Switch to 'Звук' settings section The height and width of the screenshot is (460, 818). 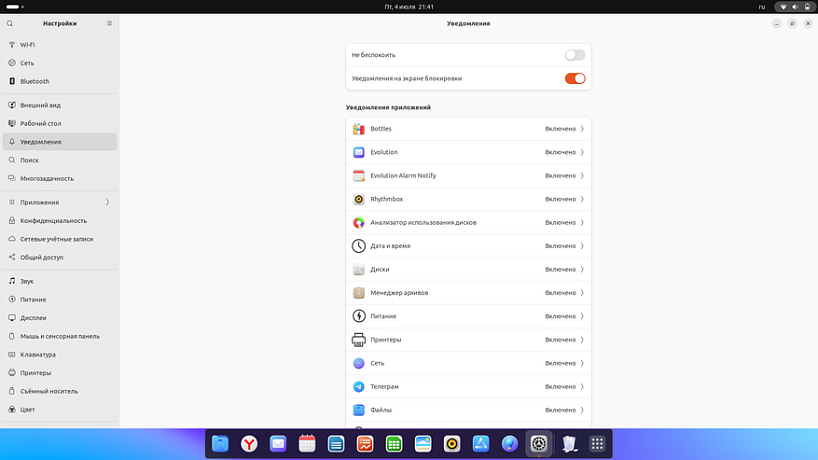27,281
